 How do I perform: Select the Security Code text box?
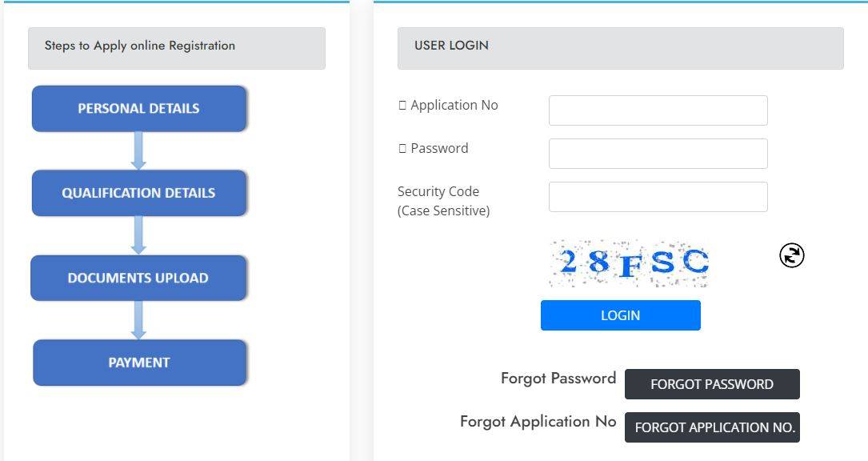tap(658, 197)
